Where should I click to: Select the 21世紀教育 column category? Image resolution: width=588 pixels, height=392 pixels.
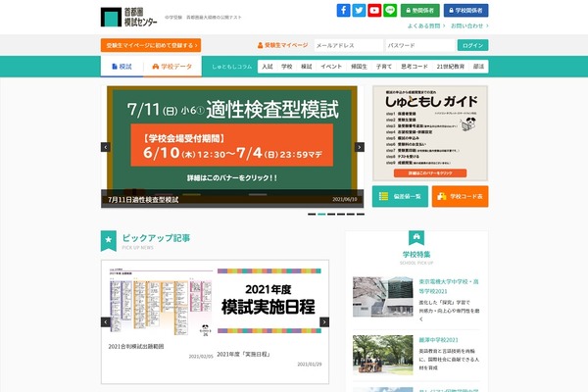[x=451, y=67]
